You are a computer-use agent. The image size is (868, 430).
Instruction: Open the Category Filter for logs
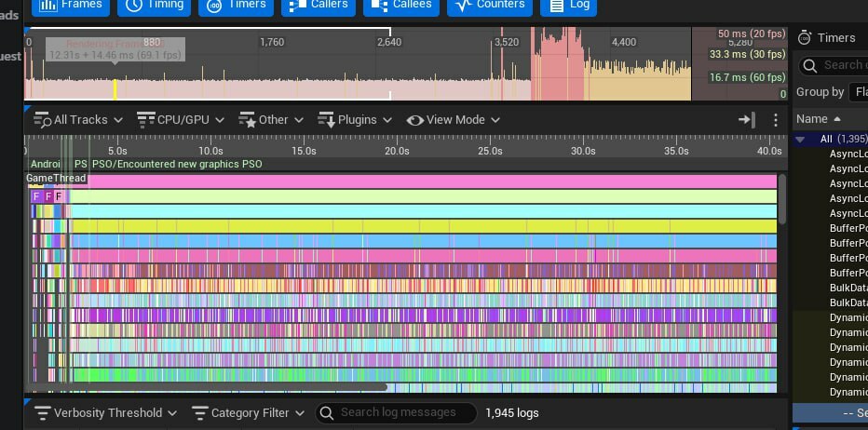[x=249, y=413]
